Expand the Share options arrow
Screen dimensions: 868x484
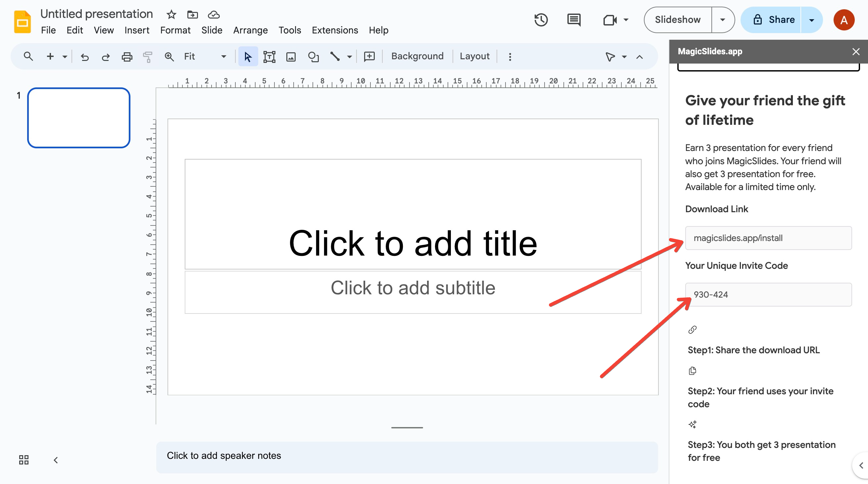(811, 20)
